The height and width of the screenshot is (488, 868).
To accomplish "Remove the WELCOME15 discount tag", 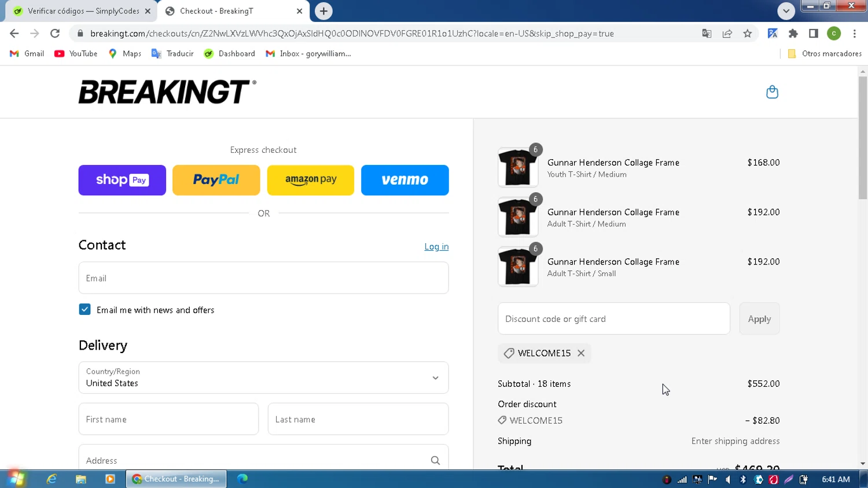I will pos(581,353).
